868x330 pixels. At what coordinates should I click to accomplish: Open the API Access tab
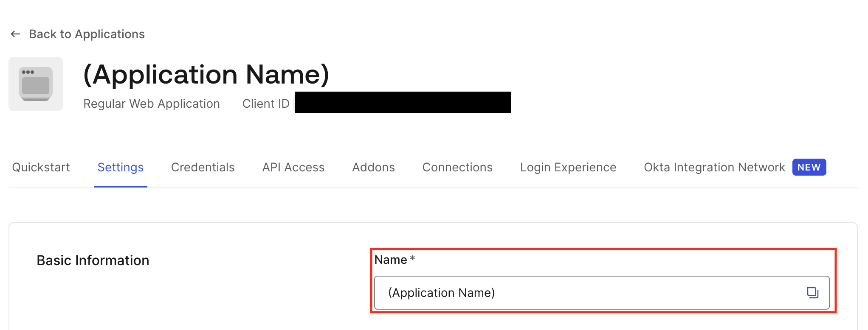pos(293,167)
